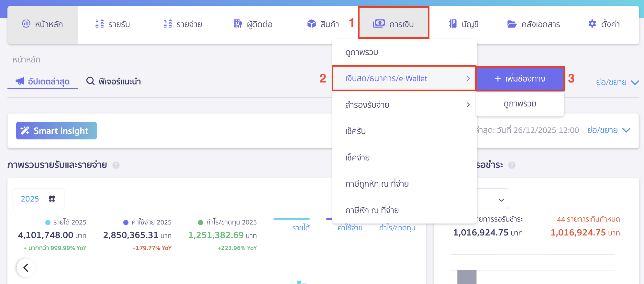
Task: Switch to the ฟีเจอร์แนะนำ tab
Action: click(113, 81)
